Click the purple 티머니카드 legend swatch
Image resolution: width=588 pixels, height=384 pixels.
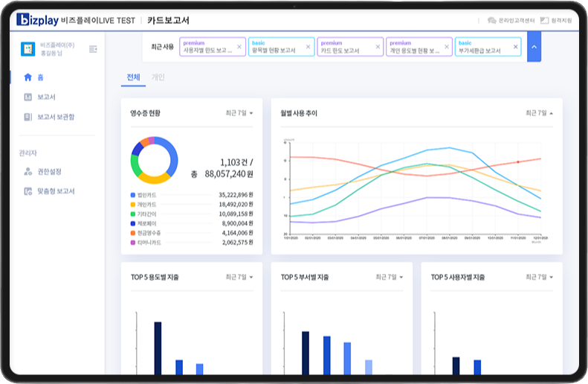133,243
